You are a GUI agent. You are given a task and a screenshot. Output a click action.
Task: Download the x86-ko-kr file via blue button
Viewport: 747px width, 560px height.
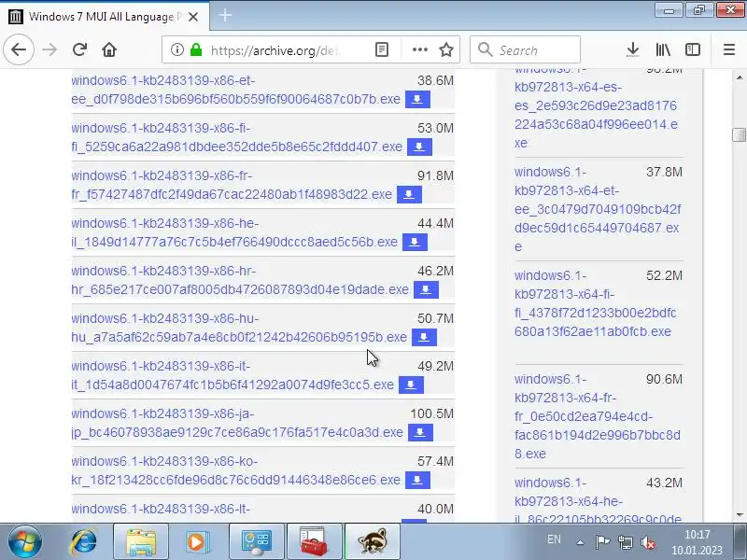pos(417,480)
